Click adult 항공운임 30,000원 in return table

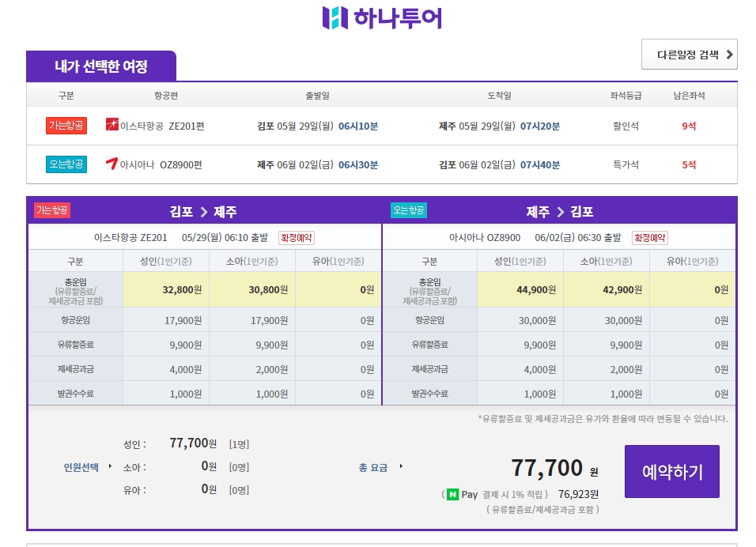pyautogui.click(x=537, y=320)
